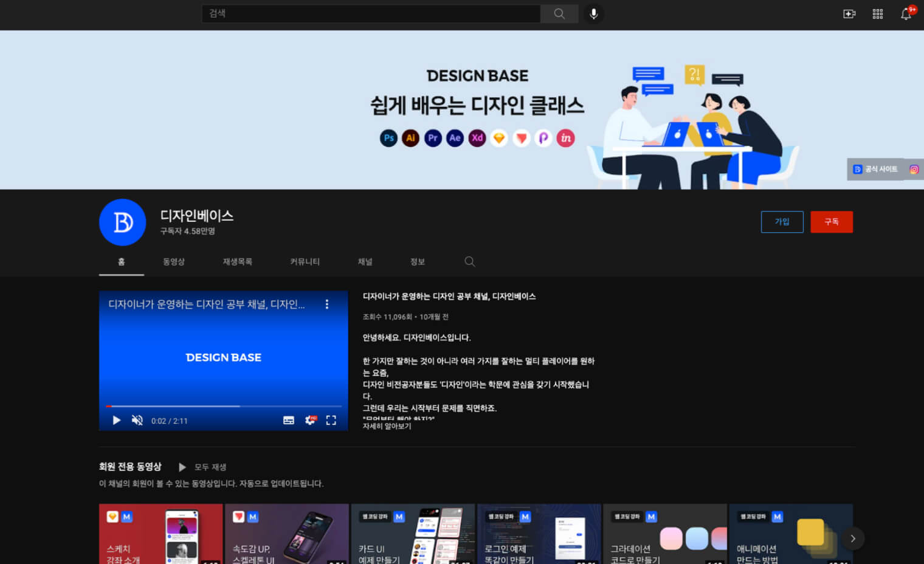Open the 공식 사이트 link
Screen dimensions: 924x564
point(876,170)
